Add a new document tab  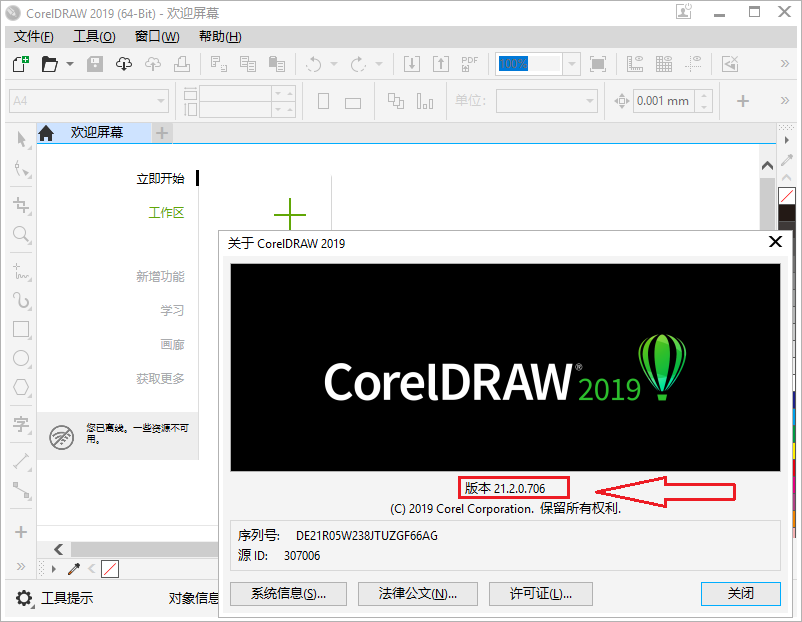point(162,134)
